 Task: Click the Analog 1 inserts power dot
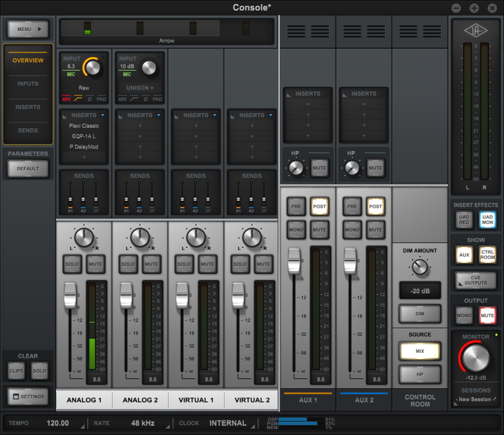103,115
